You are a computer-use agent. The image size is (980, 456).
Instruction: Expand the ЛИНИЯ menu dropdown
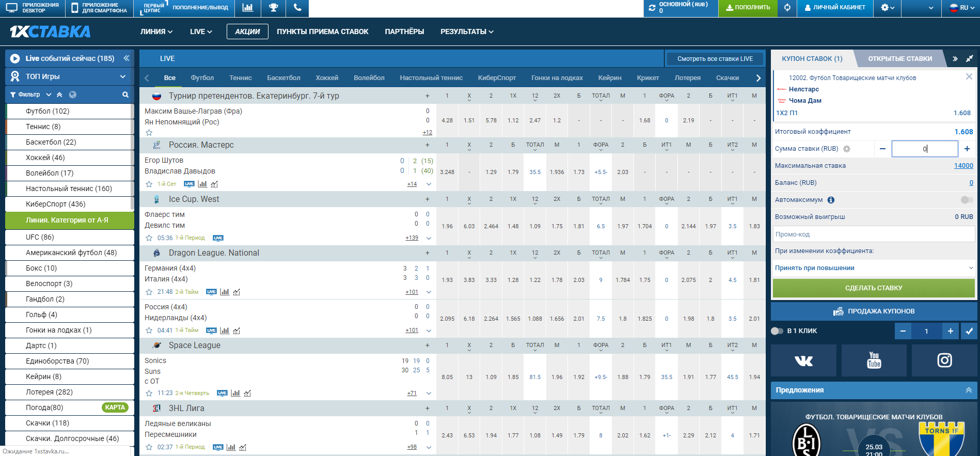click(156, 32)
